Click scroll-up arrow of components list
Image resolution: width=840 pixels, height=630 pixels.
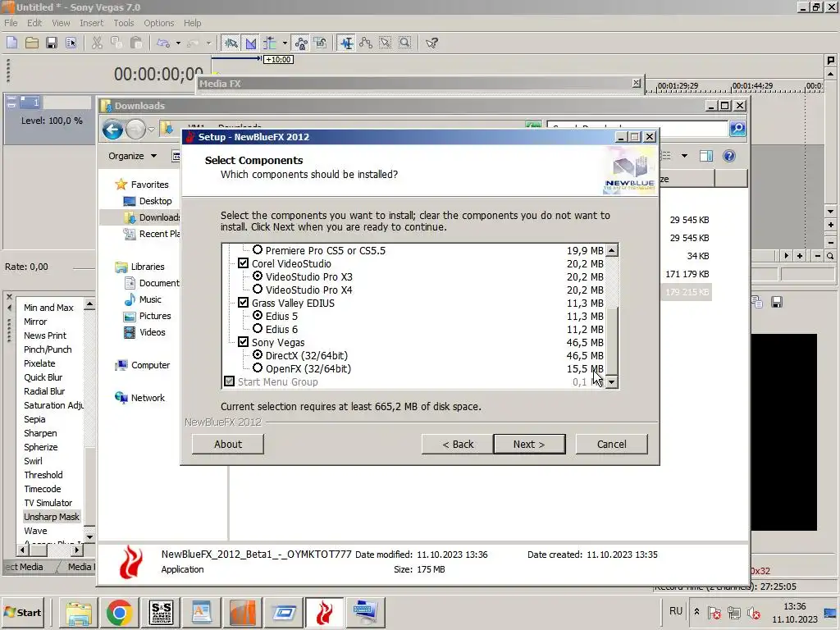pos(611,250)
